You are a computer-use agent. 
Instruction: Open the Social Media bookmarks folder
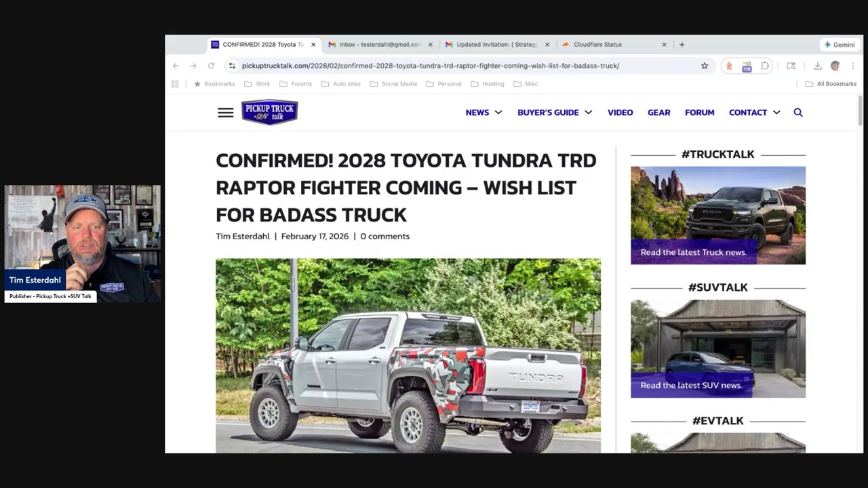pyautogui.click(x=393, y=84)
